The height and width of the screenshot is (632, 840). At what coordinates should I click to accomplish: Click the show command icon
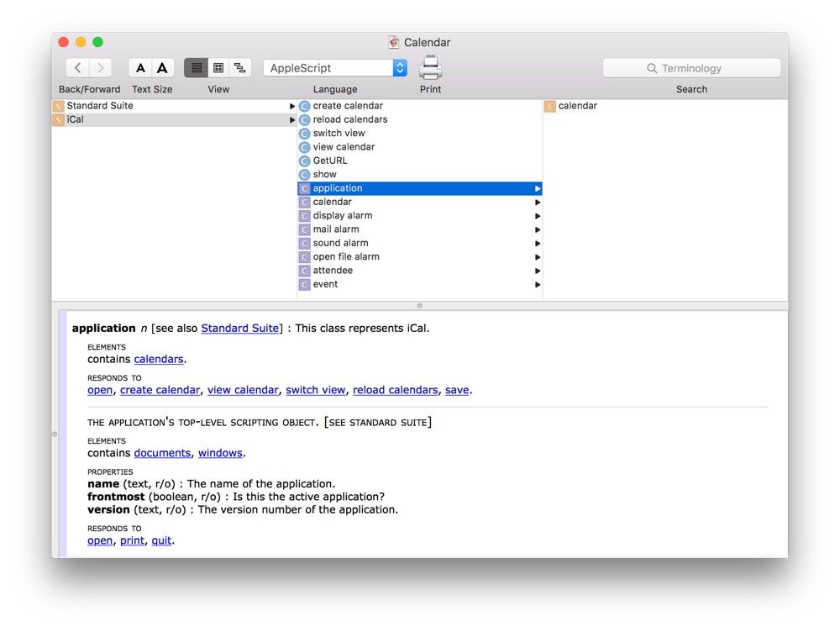[x=304, y=175]
